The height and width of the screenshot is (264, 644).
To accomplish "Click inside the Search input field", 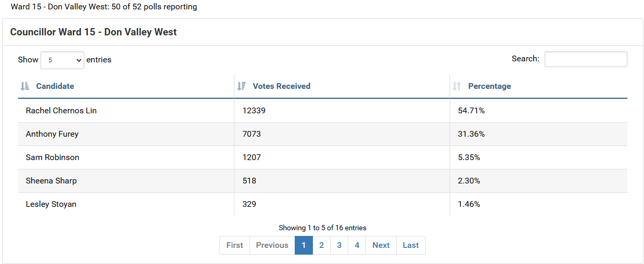I will (x=586, y=59).
